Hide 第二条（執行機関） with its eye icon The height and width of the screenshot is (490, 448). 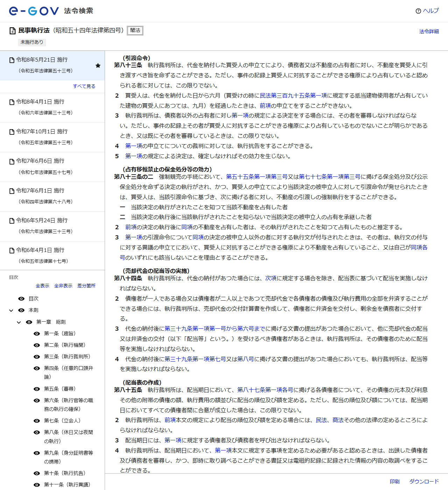37,345
